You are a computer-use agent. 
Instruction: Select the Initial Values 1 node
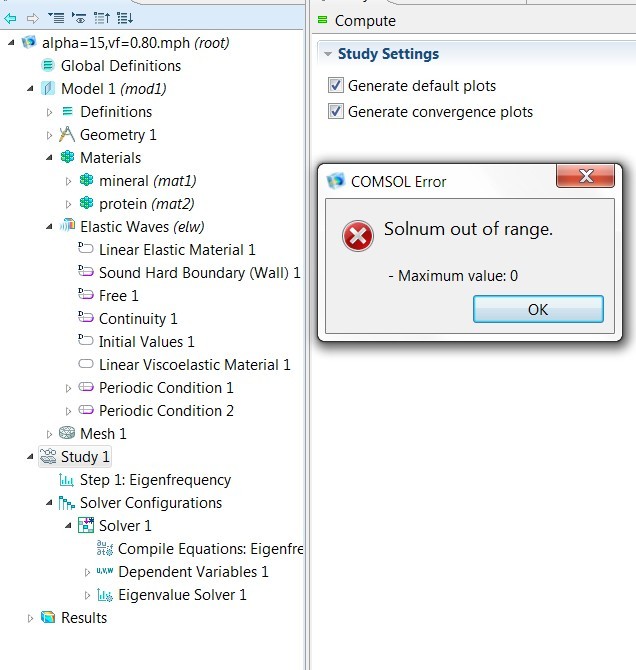(147, 342)
